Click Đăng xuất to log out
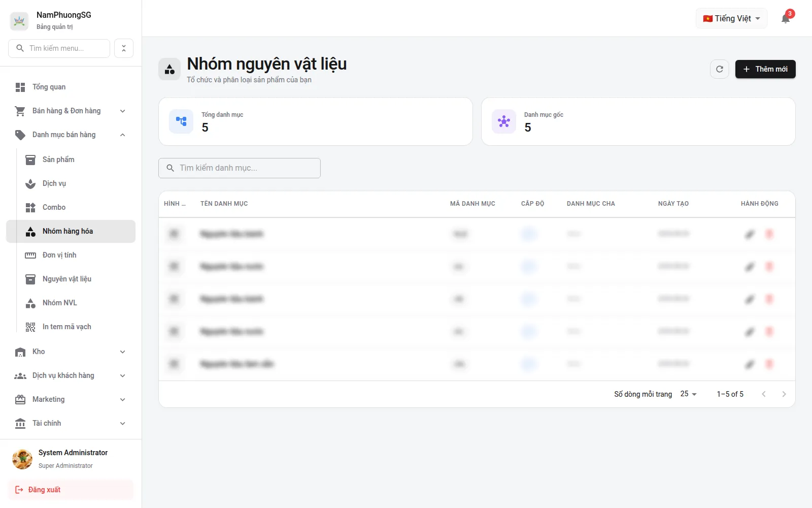 71,490
